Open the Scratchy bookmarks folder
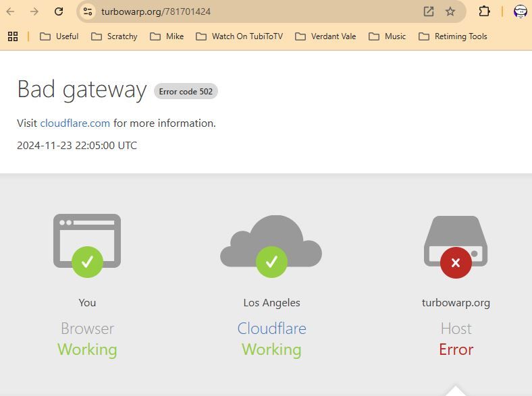This screenshot has height=396, width=532. point(114,36)
